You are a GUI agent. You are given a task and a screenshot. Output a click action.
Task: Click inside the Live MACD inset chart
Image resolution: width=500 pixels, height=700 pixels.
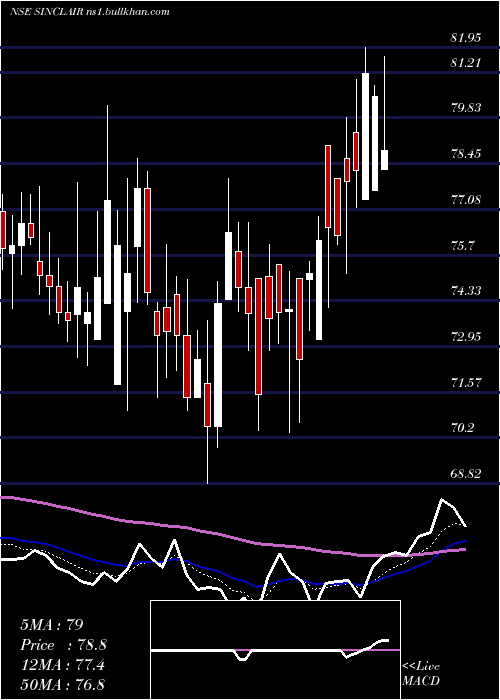pyautogui.click(x=275, y=650)
